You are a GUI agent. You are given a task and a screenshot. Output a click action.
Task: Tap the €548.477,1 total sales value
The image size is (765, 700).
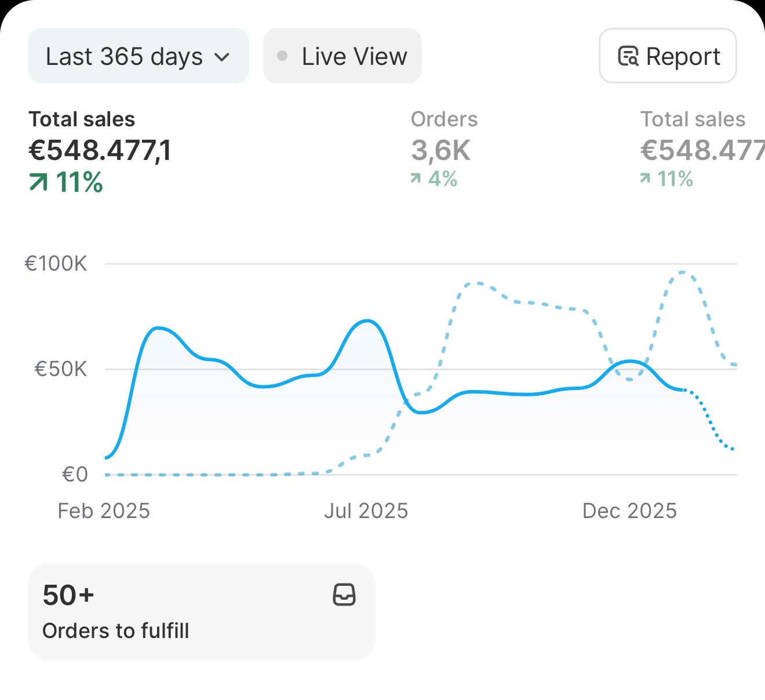[100, 151]
